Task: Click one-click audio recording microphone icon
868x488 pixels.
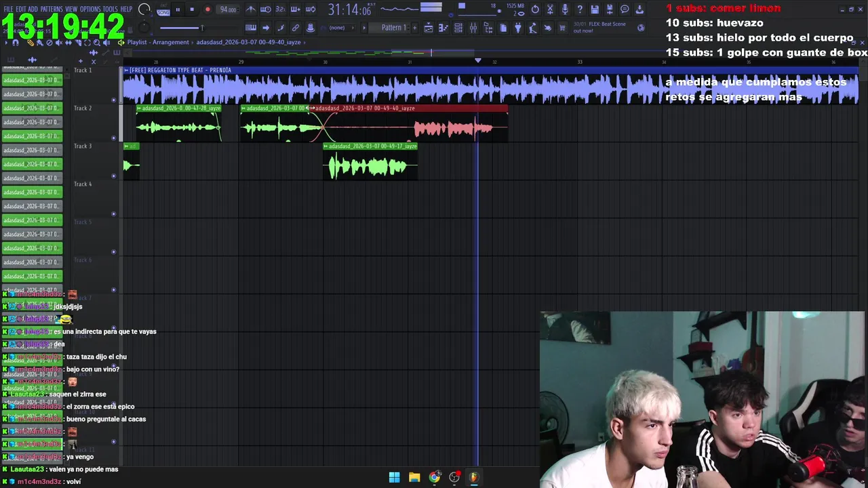Action: point(565,9)
